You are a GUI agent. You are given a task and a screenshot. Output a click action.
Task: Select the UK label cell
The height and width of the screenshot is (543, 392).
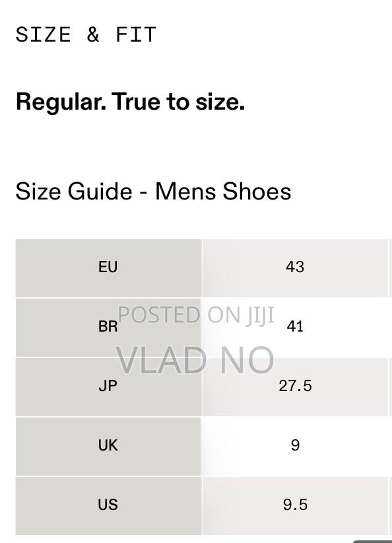tap(108, 446)
